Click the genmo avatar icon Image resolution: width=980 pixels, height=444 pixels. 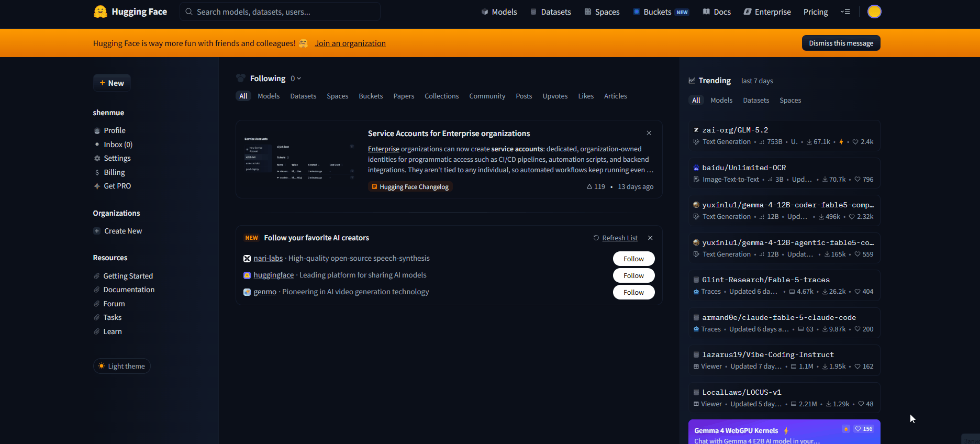pyautogui.click(x=247, y=292)
